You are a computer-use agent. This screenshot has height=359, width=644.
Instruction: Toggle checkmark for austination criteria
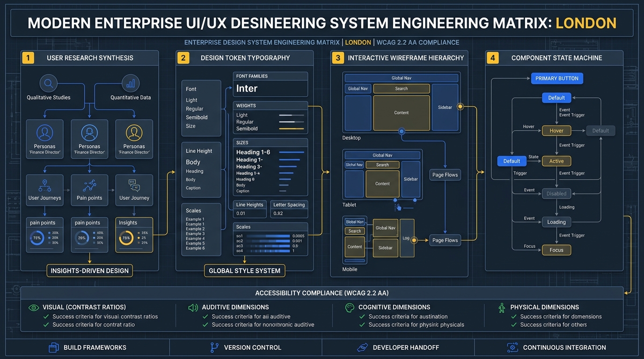coord(362,316)
